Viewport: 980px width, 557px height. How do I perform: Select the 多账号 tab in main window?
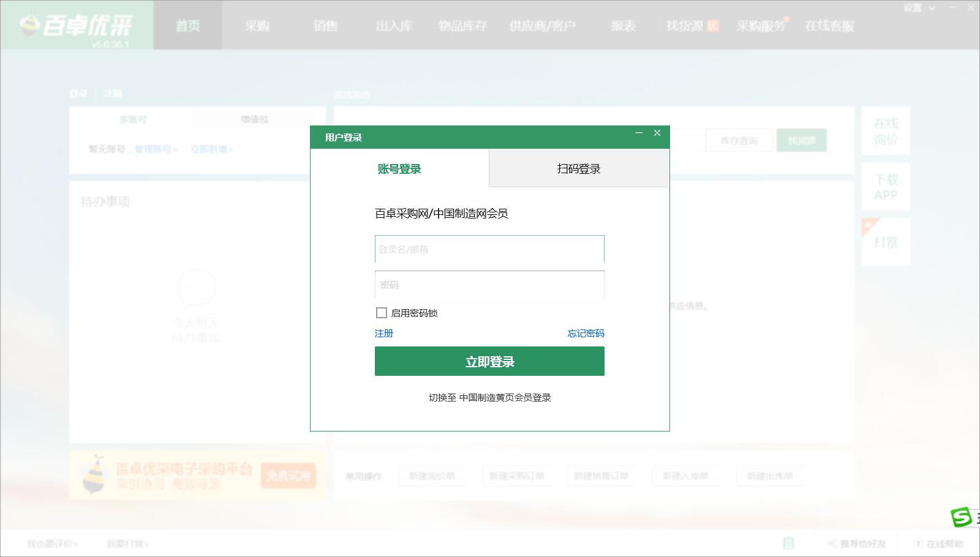pyautogui.click(x=133, y=119)
